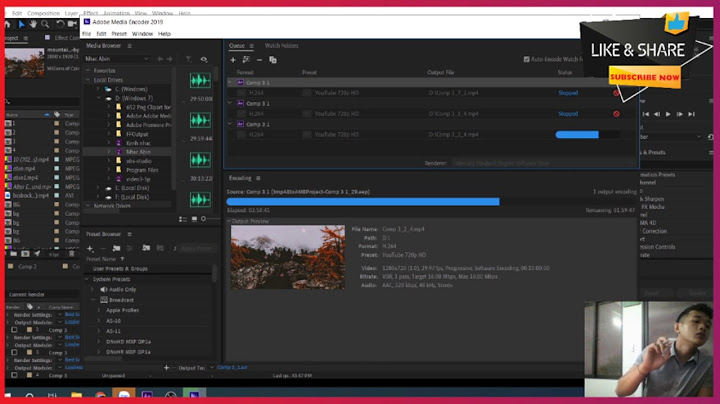Collapse the second Comp 3 1 queue item
The image size is (720, 404).
click(x=230, y=103)
